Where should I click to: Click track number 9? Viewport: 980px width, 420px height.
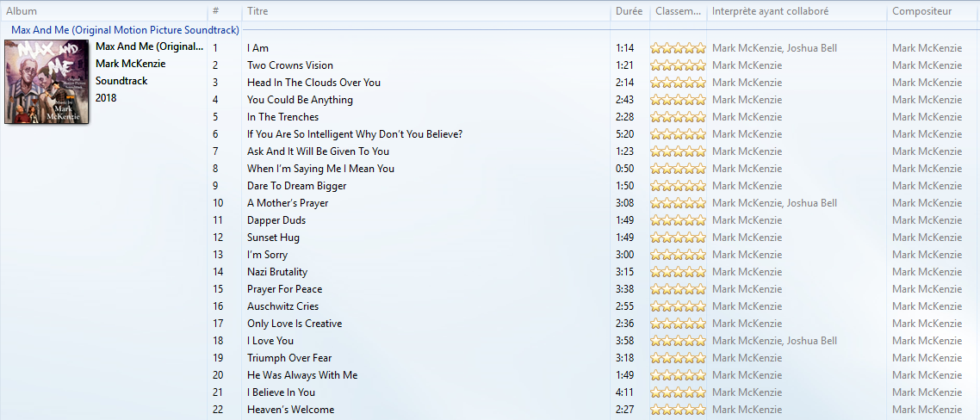(215, 186)
